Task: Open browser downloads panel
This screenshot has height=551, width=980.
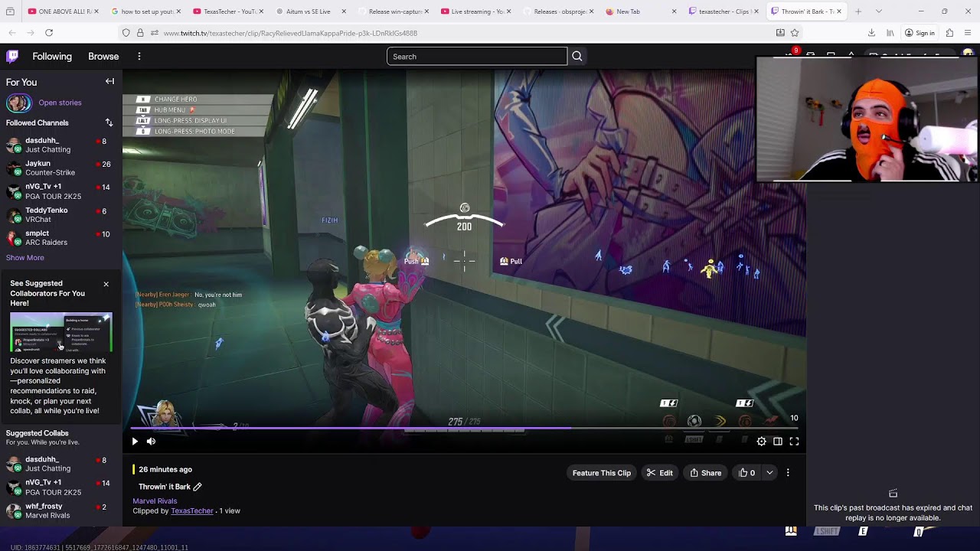Action: pos(871,33)
